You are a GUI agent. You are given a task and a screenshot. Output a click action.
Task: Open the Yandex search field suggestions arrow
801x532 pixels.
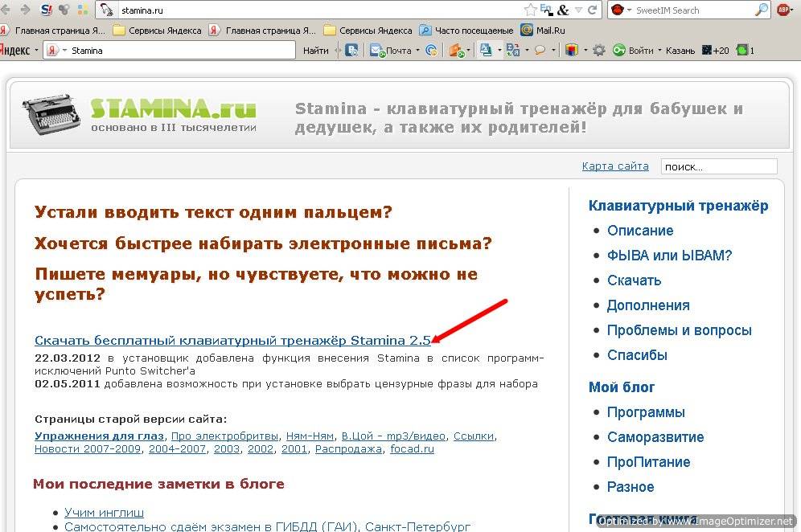(64, 50)
